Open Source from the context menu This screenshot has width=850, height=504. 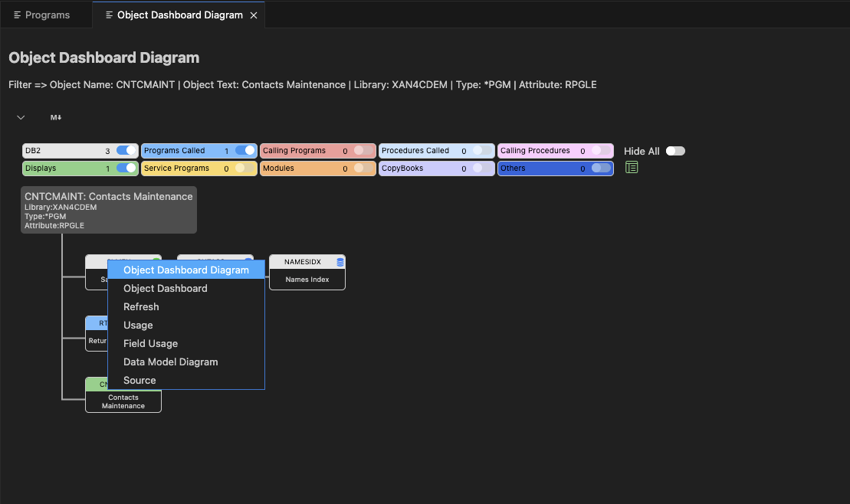(139, 380)
